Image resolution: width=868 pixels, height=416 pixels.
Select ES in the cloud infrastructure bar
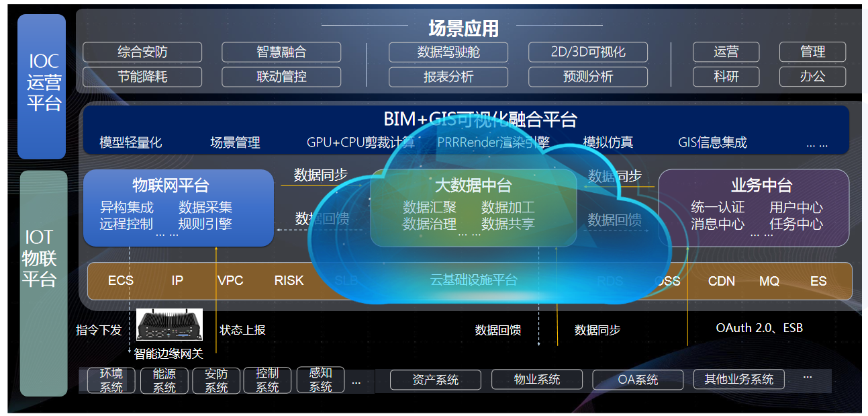pos(818,281)
